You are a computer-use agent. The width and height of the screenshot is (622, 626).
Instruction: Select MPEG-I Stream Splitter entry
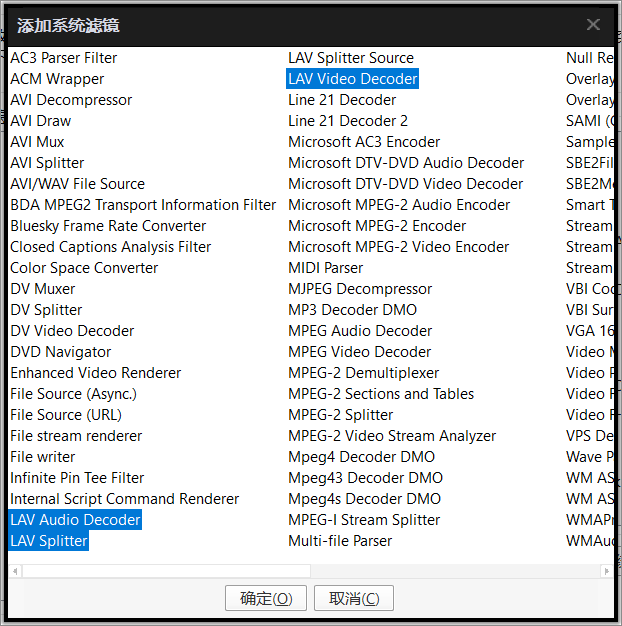[364, 520]
